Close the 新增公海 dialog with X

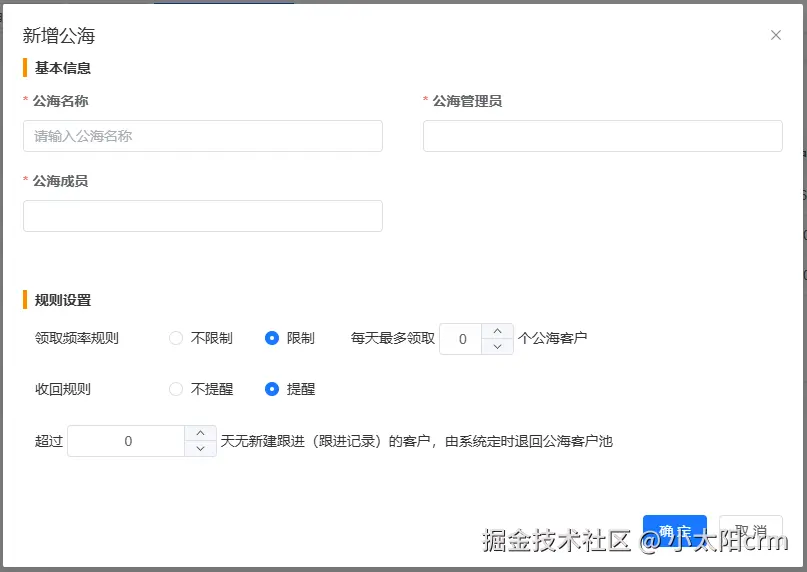(776, 35)
